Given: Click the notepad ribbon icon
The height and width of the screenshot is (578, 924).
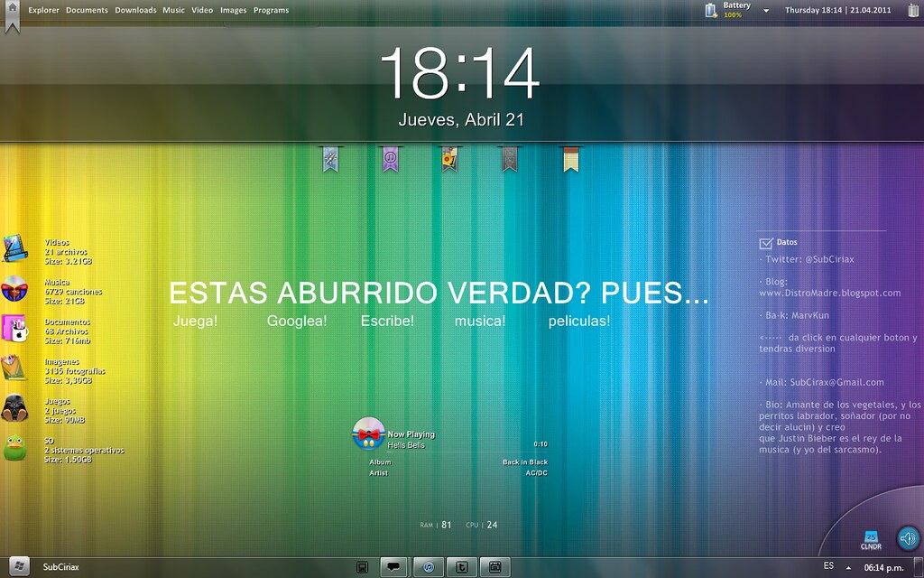Looking at the screenshot, I should click(570, 159).
